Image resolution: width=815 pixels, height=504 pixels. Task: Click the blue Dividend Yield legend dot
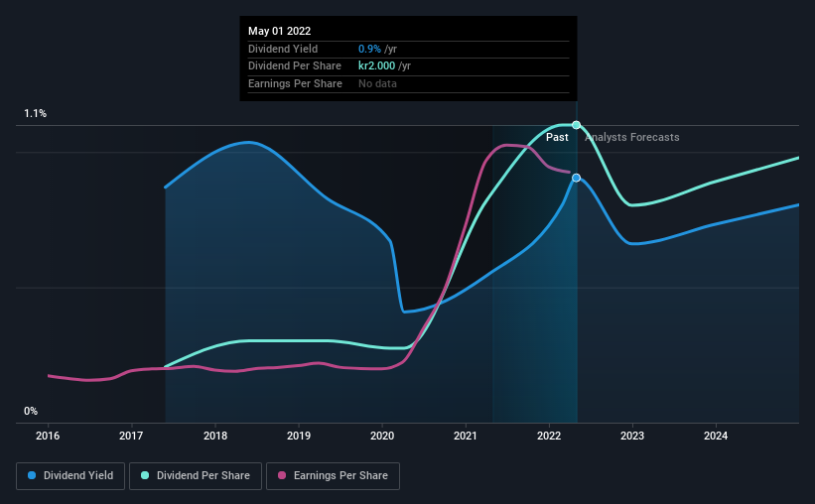point(32,475)
